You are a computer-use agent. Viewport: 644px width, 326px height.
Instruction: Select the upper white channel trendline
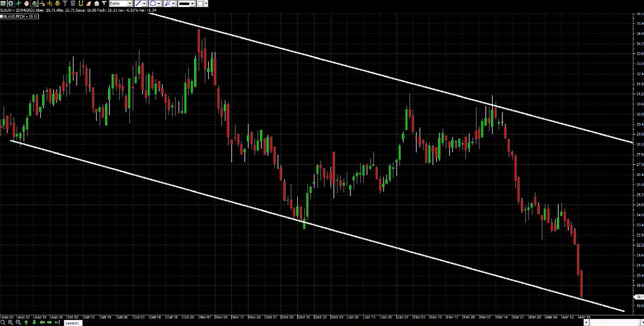coord(391,77)
